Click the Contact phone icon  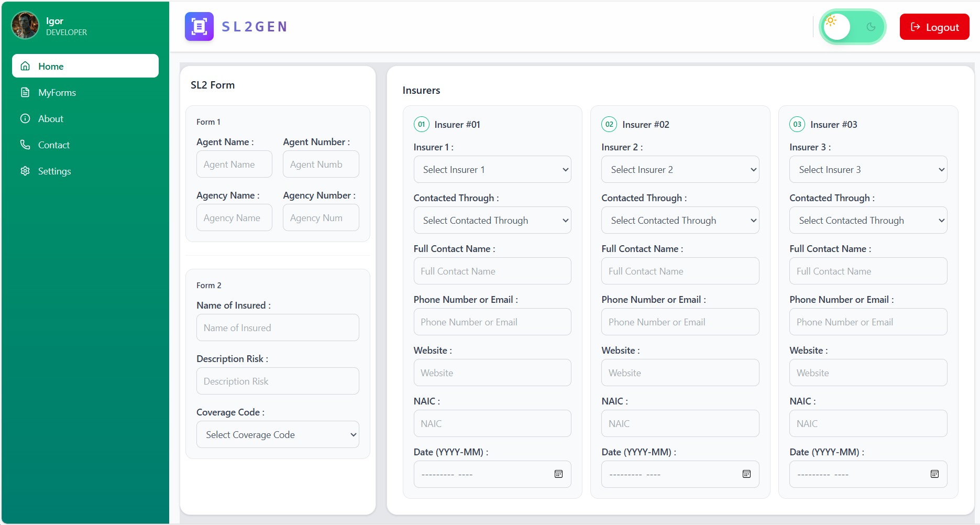(25, 145)
